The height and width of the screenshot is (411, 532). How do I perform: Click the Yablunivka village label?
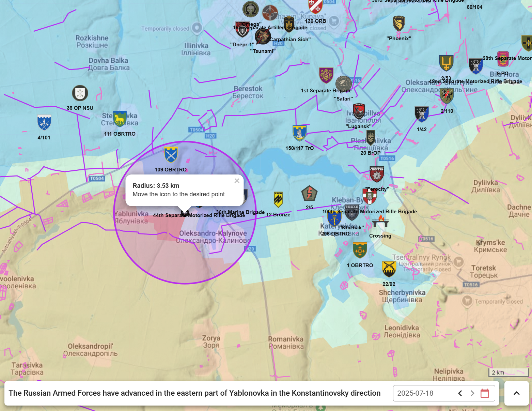pyautogui.click(x=131, y=217)
